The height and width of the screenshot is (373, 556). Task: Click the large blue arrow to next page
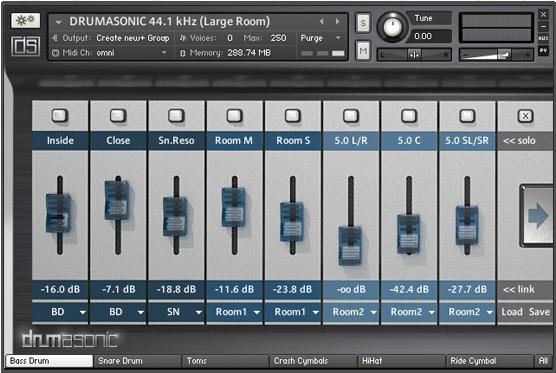click(x=538, y=216)
